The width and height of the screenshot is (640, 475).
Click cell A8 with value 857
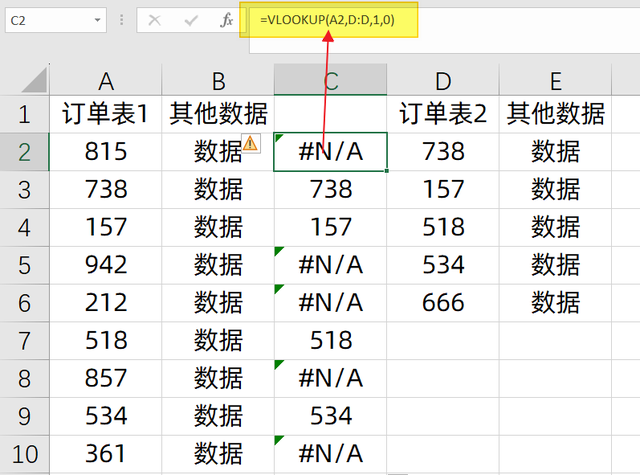[x=106, y=378]
